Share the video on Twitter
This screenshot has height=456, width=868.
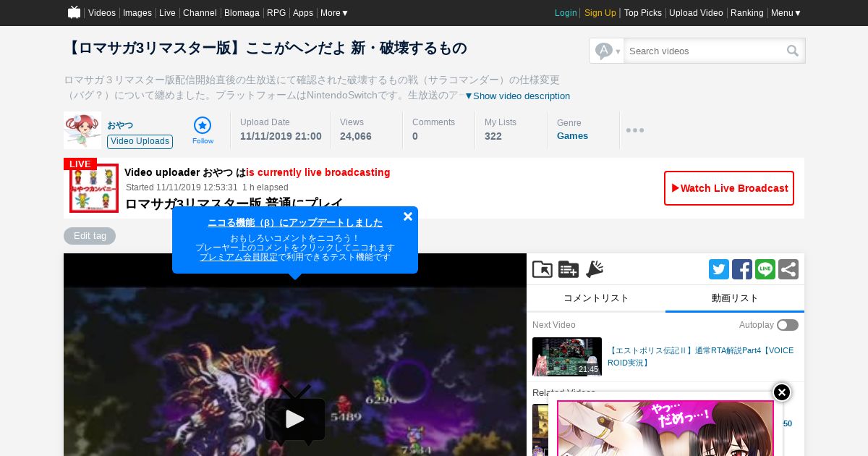(719, 269)
